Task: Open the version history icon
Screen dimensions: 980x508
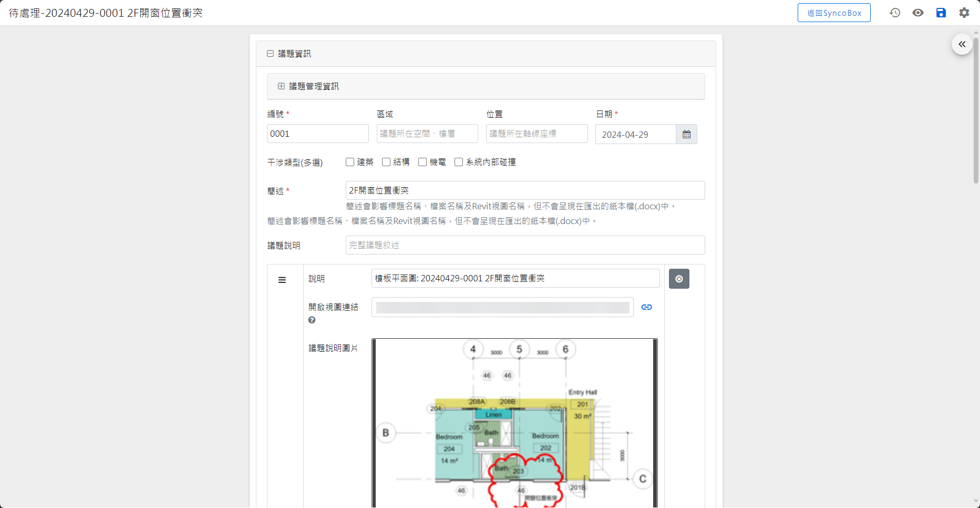Action: [x=894, y=13]
